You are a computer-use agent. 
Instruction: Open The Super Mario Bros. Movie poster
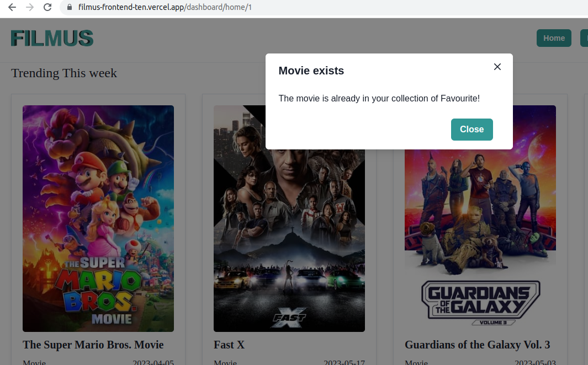tap(98, 219)
